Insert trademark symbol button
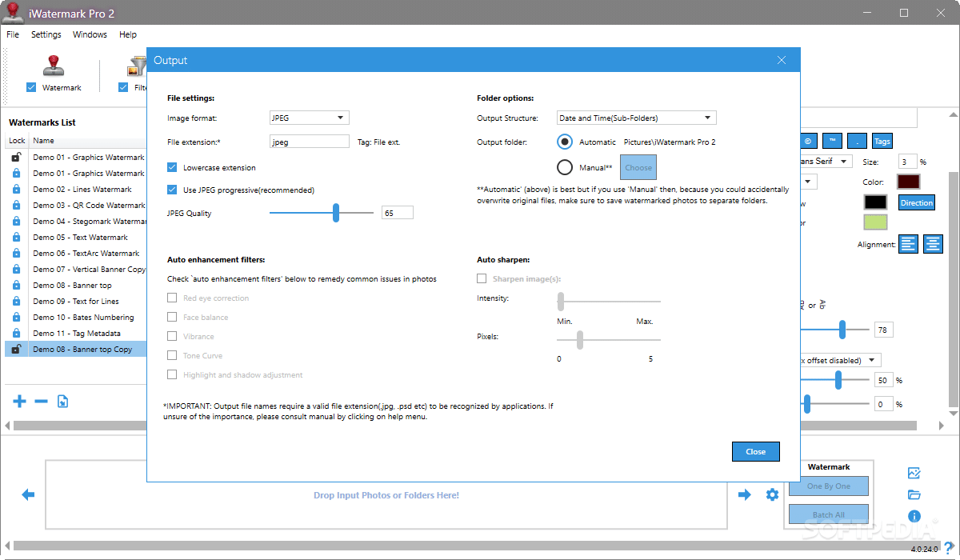960x560 pixels. tap(833, 141)
